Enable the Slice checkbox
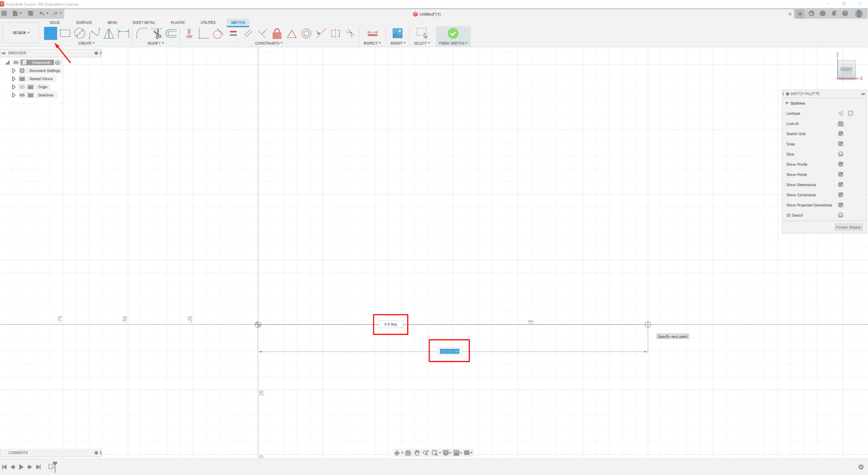868x475 pixels. (x=841, y=154)
